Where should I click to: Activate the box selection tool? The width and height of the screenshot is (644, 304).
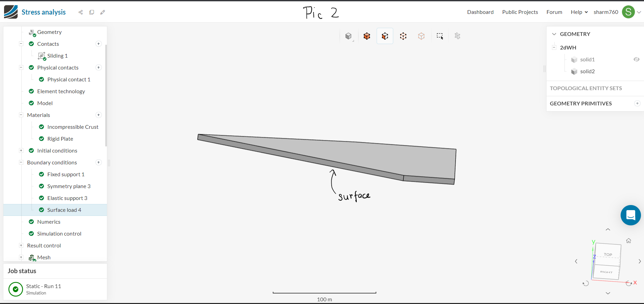coord(440,36)
